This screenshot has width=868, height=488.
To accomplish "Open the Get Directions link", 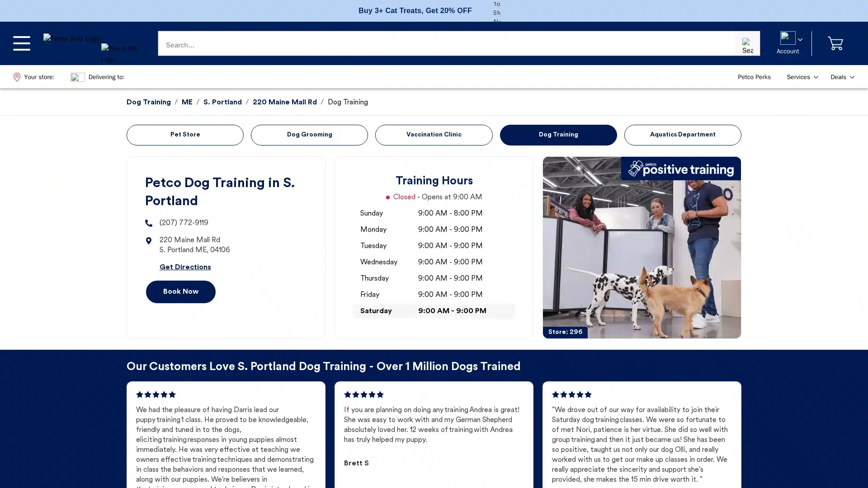I will [x=185, y=267].
